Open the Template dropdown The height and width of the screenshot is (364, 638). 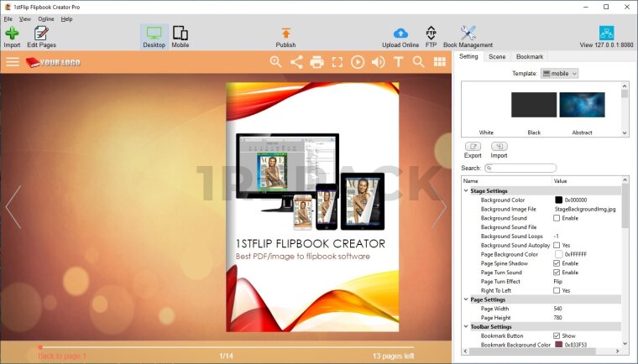pyautogui.click(x=559, y=74)
